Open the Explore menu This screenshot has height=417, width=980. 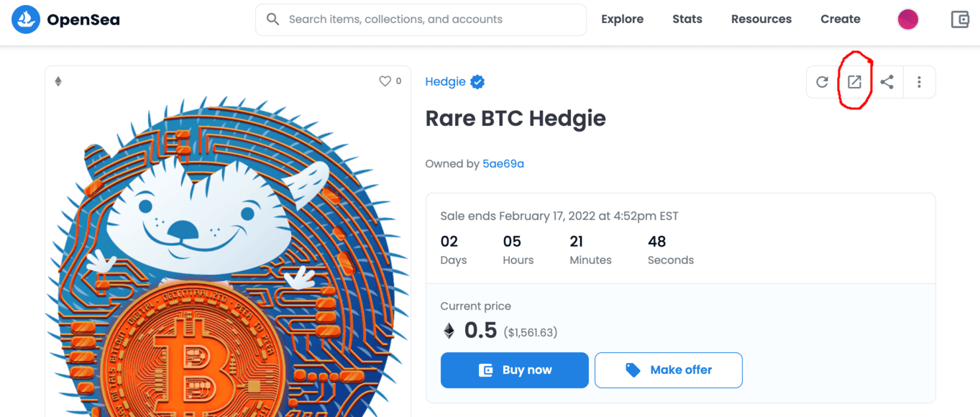(x=622, y=19)
